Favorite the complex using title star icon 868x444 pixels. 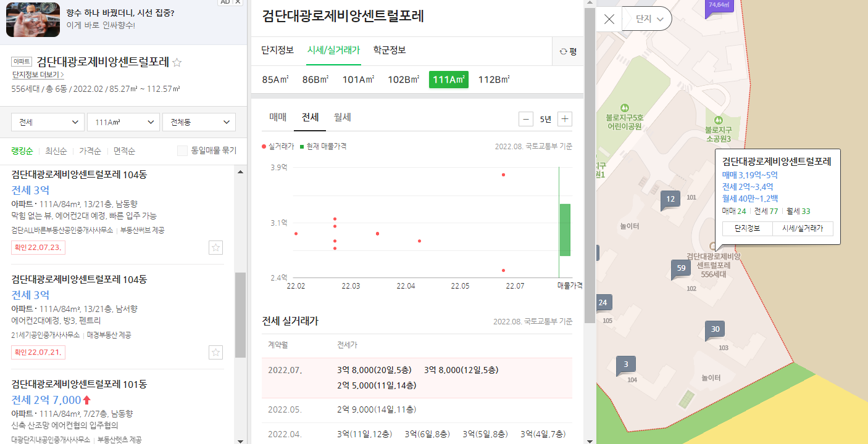(x=177, y=62)
